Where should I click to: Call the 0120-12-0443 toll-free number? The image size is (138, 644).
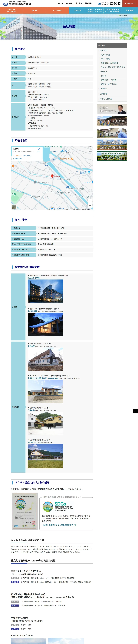pos(109,4)
